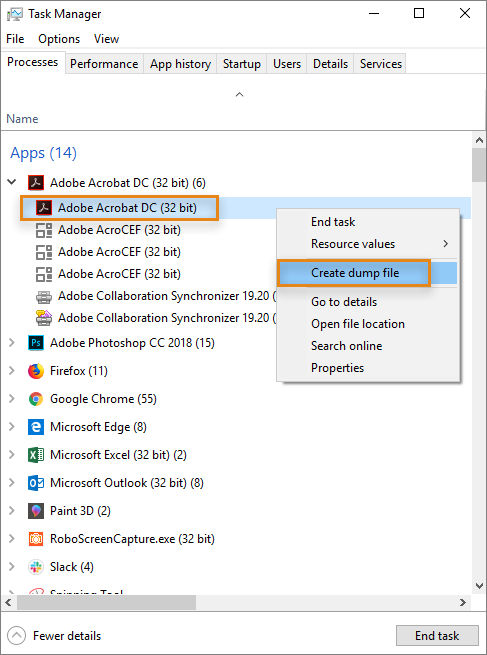487x655 pixels.
Task: Expand the RoboScreenCapture.exe process group
Action: [12, 539]
